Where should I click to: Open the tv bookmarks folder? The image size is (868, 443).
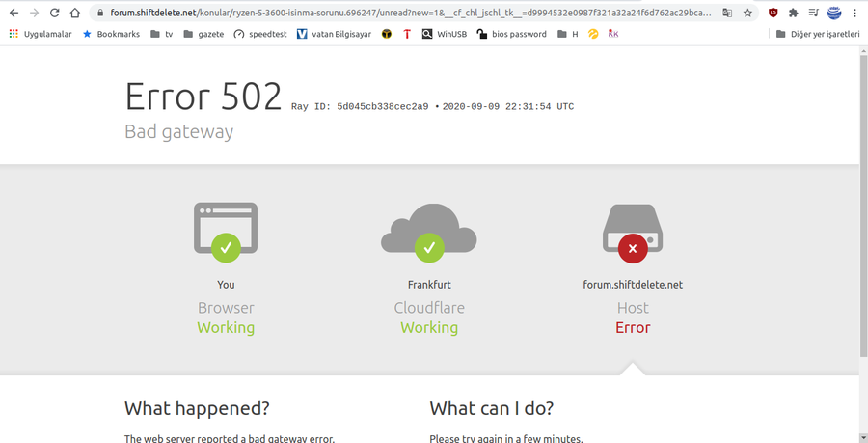tap(162, 34)
